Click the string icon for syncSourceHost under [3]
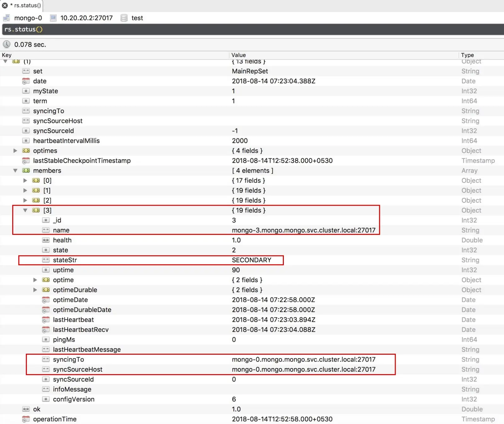This screenshot has width=504, height=424. click(x=46, y=369)
